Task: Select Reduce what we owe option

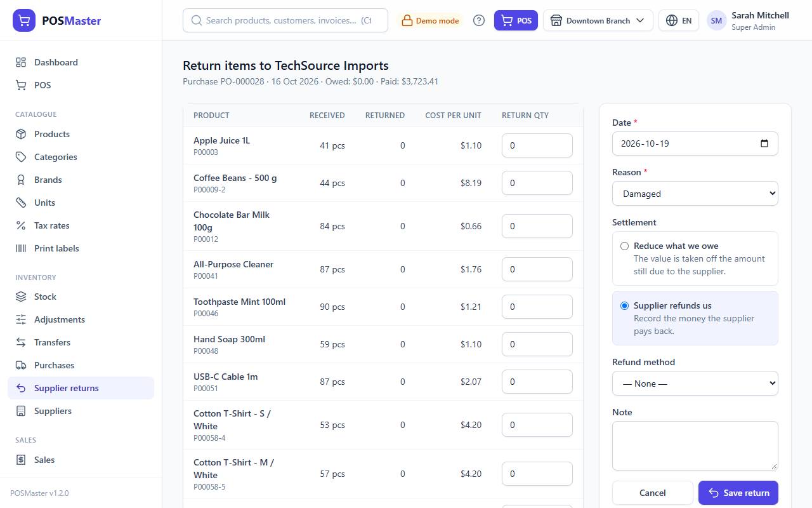Action: click(x=624, y=246)
